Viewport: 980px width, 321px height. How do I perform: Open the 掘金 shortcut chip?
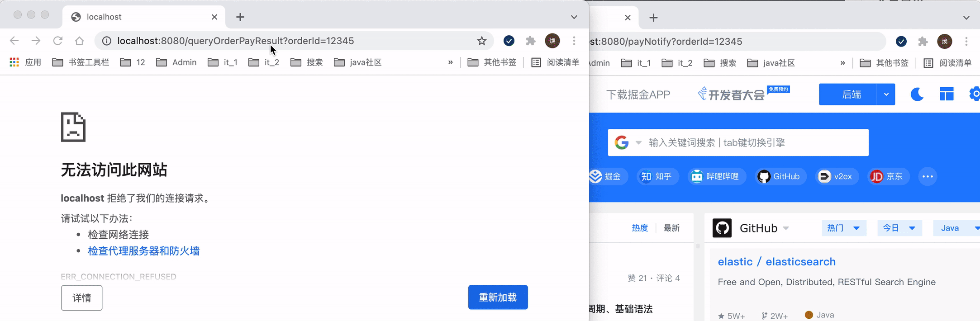pyautogui.click(x=609, y=176)
